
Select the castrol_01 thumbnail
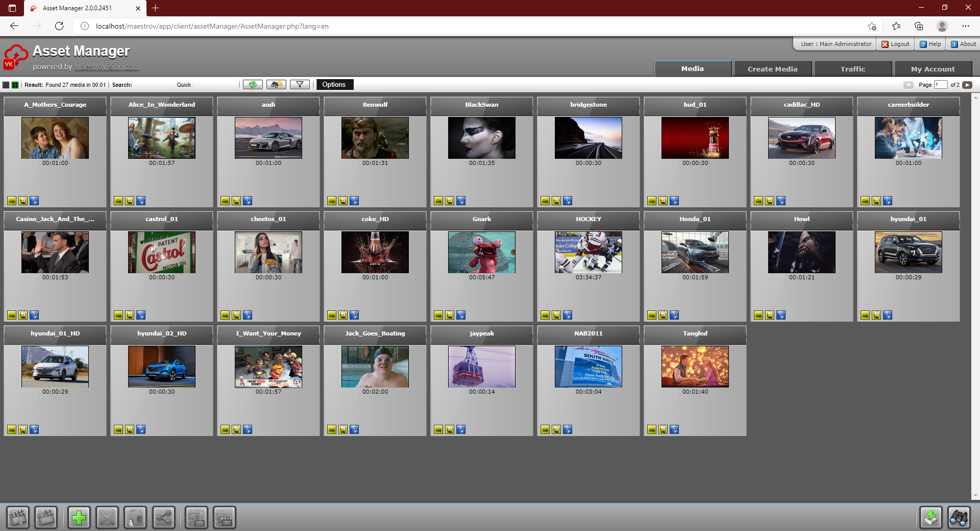(x=162, y=252)
